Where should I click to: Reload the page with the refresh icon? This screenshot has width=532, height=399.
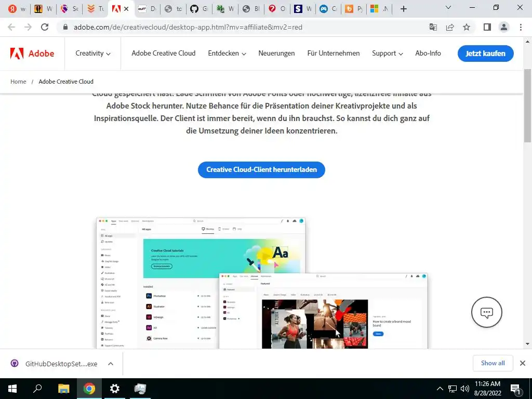click(x=45, y=27)
